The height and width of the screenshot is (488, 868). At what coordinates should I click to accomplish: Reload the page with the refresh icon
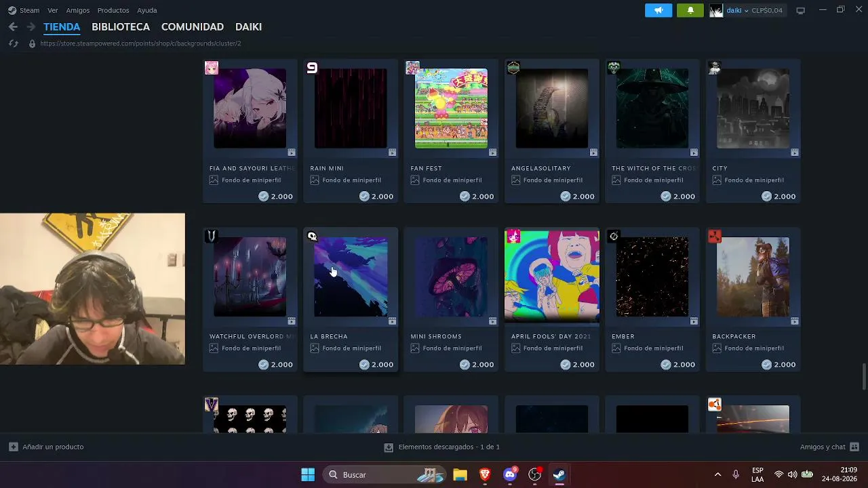tap(13, 43)
